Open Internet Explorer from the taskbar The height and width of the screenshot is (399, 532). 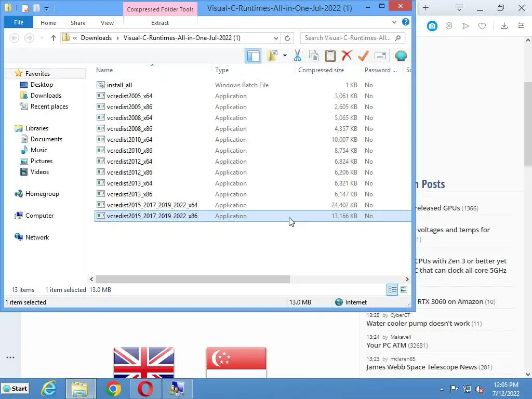[48, 389]
